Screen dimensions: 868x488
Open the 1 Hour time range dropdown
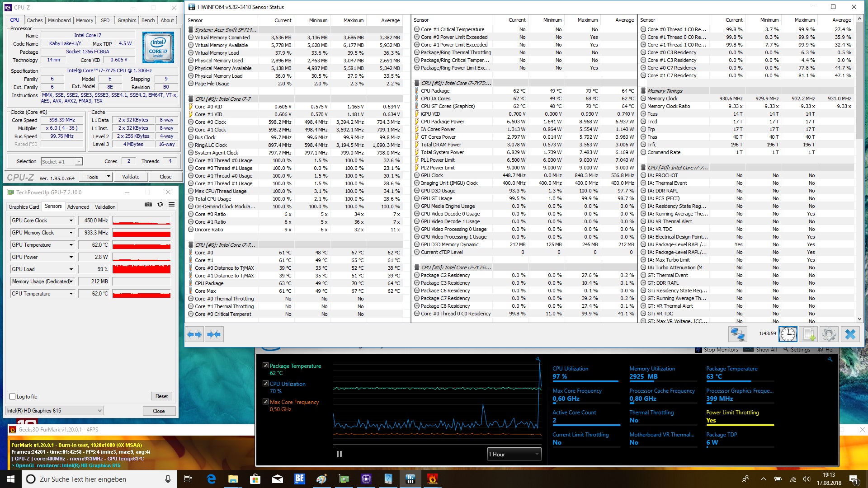tap(514, 454)
